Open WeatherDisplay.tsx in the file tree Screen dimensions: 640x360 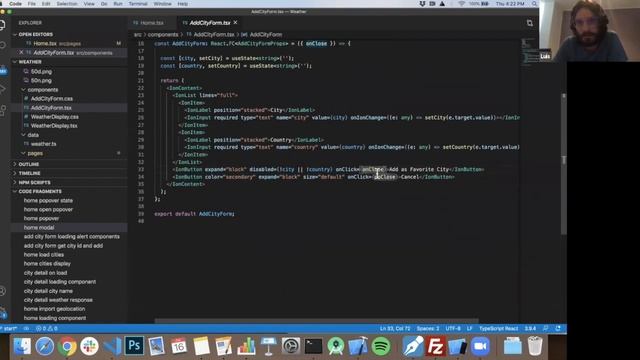[x=54, y=126]
